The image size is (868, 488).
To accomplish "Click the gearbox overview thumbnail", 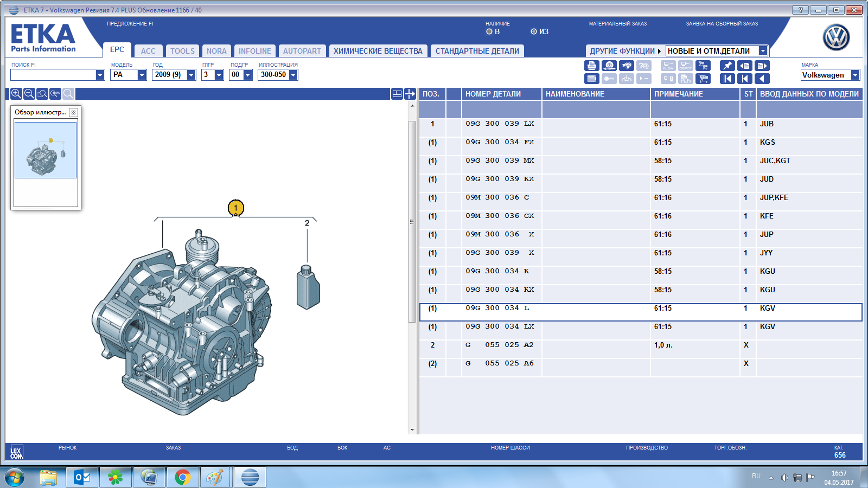I will [46, 150].
